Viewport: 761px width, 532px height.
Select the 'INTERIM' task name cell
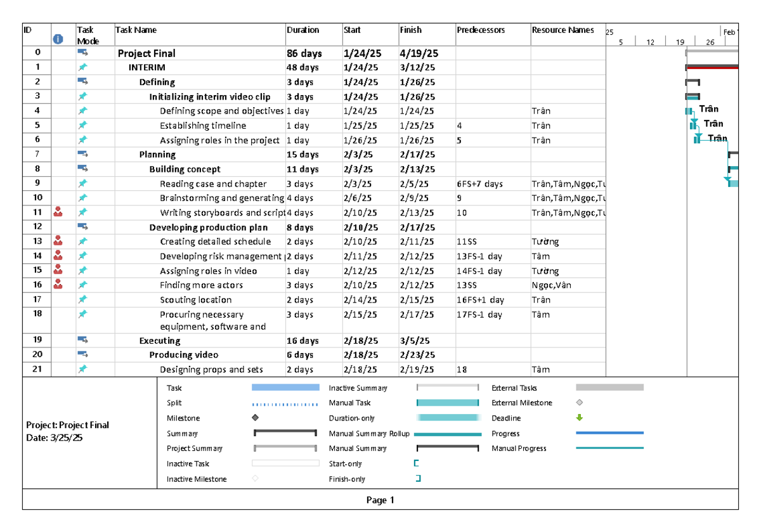point(200,67)
